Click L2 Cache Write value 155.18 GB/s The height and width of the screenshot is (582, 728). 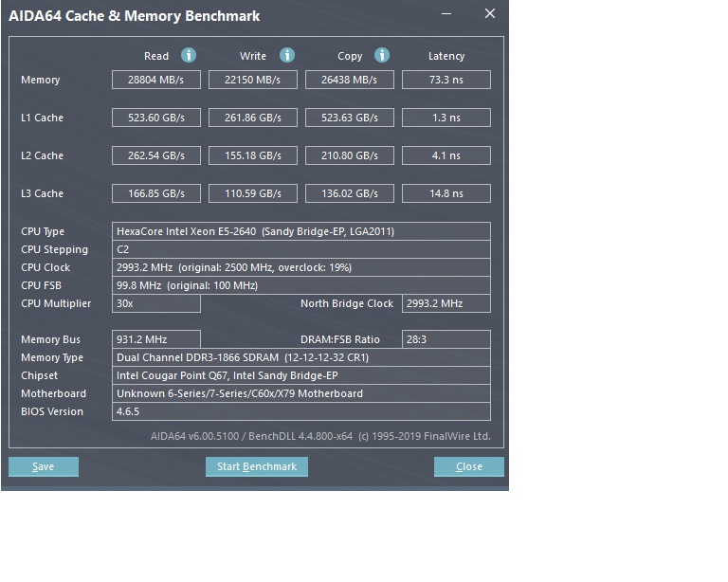coord(252,155)
